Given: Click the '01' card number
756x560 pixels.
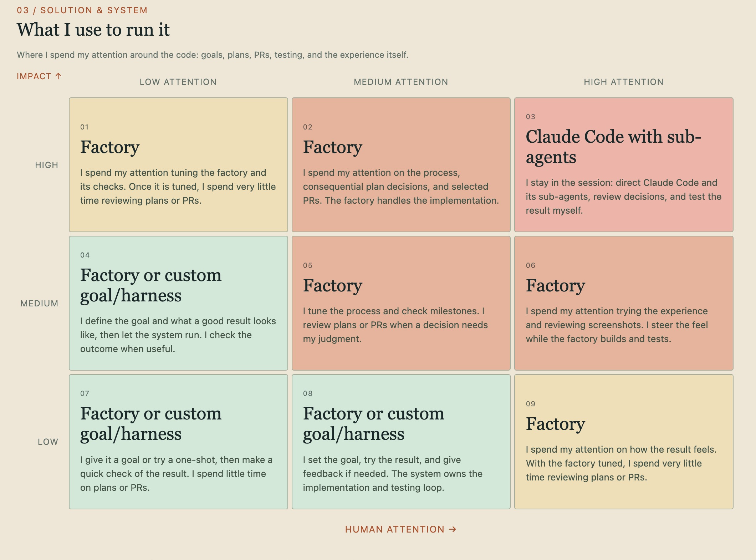Looking at the screenshot, I should pyautogui.click(x=85, y=127).
